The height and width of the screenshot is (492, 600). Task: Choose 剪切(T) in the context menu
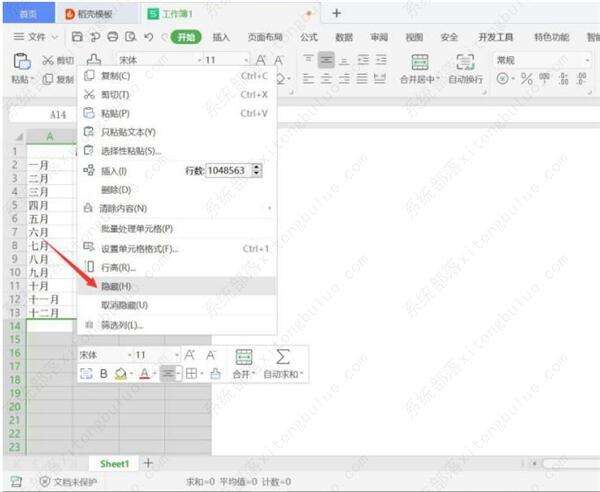coord(176,94)
